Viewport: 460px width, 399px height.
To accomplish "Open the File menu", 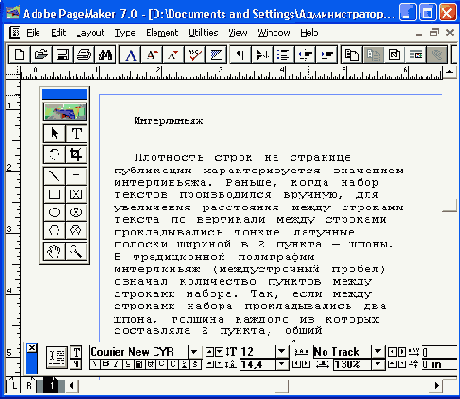I will (x=33, y=33).
